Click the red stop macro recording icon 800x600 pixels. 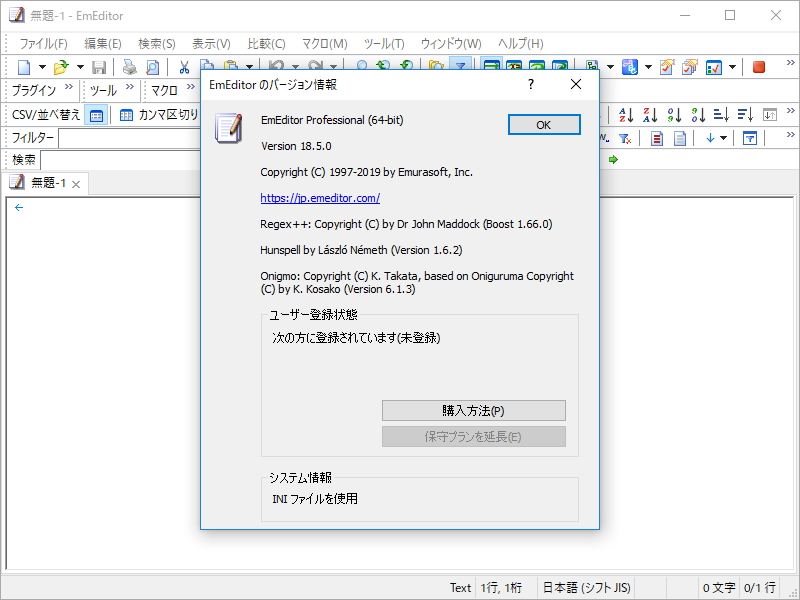757,67
